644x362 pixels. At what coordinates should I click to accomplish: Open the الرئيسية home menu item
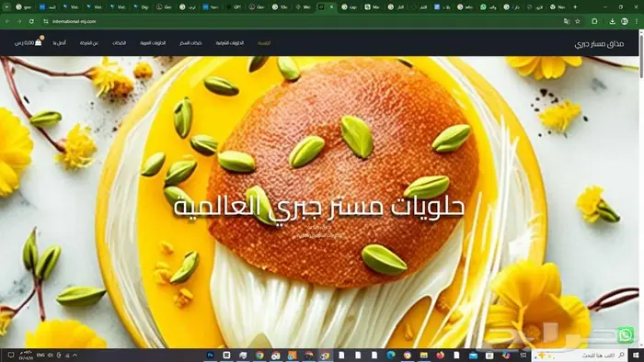[x=264, y=42]
